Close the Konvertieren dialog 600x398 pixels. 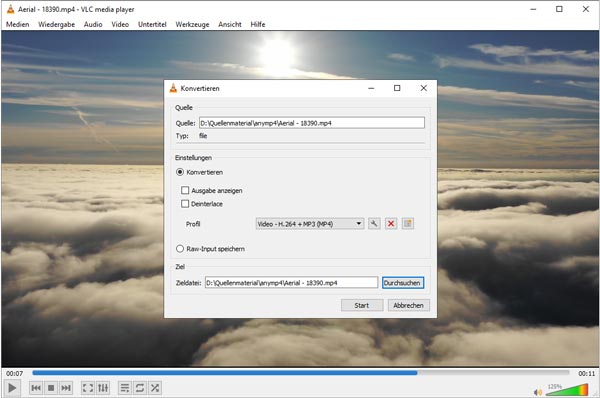(x=424, y=88)
